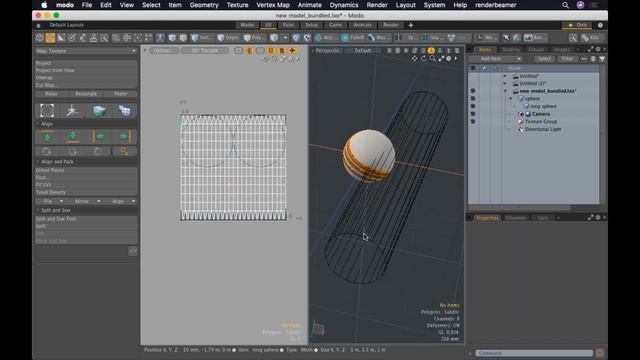Click the Project from View button
Image resolution: width=640 pixels, height=360 pixels.
coord(86,71)
